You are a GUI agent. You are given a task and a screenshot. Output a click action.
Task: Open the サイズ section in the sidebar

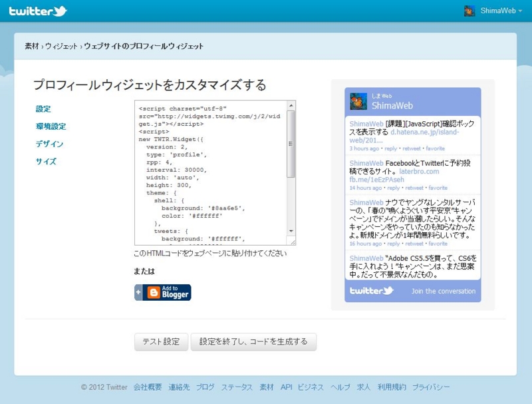(45, 160)
